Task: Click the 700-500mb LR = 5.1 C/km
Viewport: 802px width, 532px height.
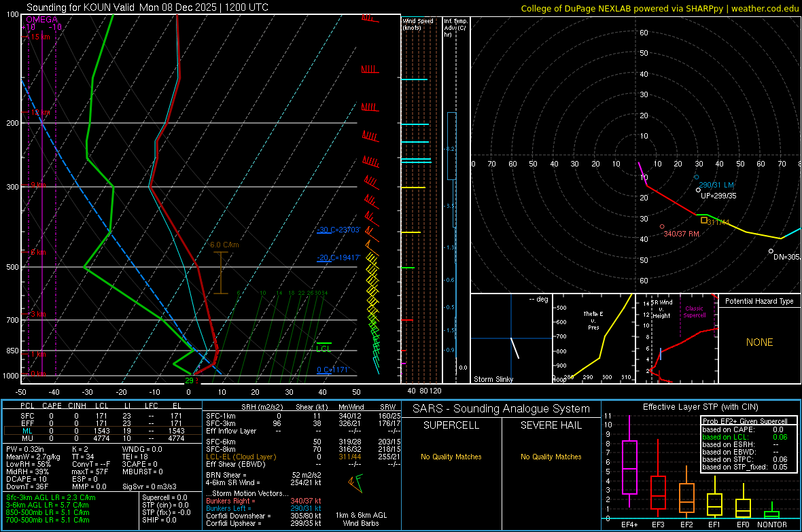Action: pyautogui.click(x=48, y=520)
